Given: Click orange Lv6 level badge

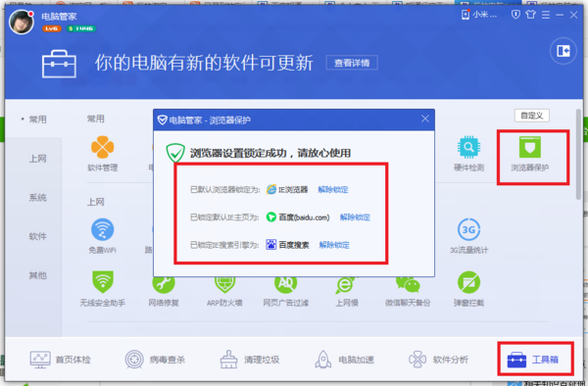Looking at the screenshot, I should pyautogui.click(x=52, y=28).
